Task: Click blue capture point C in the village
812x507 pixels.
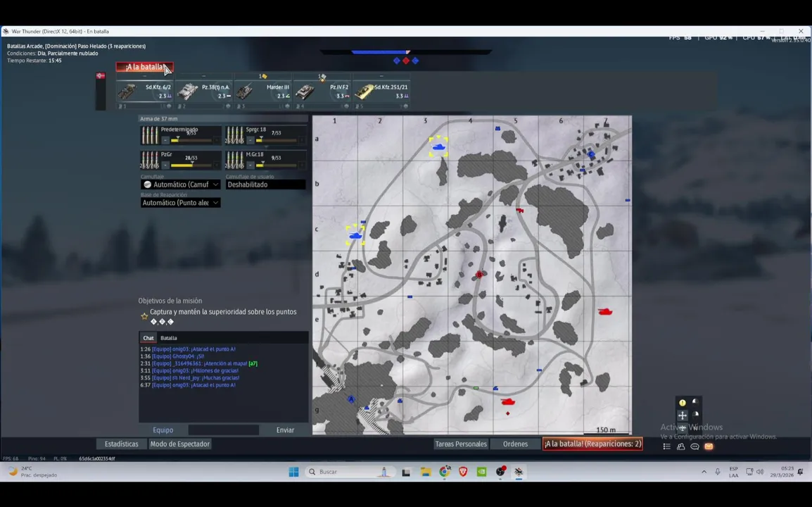Action: pyautogui.click(x=591, y=154)
